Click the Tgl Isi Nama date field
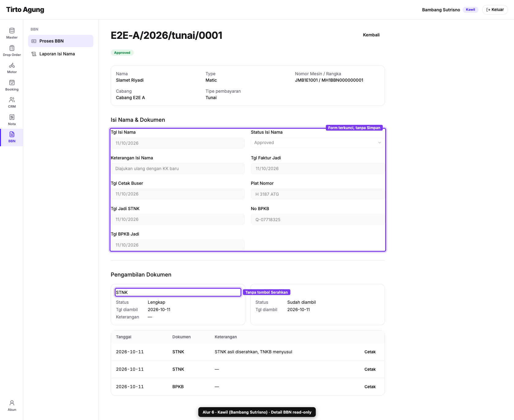Viewport: 514px width, 420px height. [x=178, y=143]
